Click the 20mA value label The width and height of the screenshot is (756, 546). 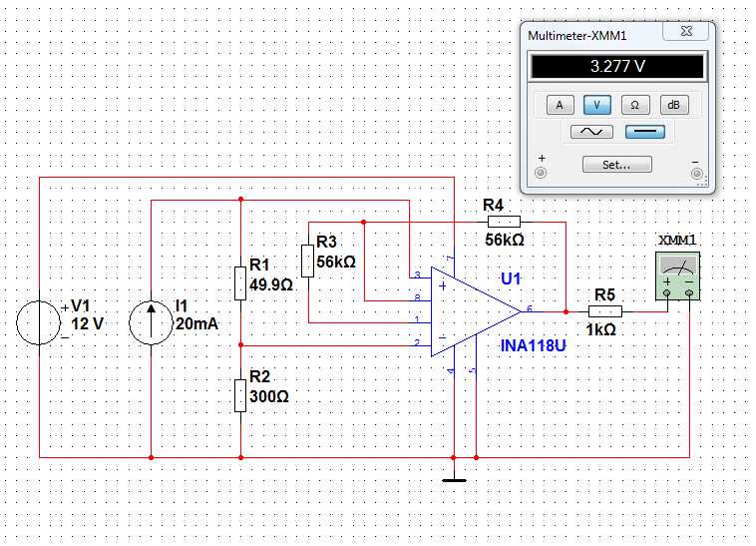(x=196, y=323)
